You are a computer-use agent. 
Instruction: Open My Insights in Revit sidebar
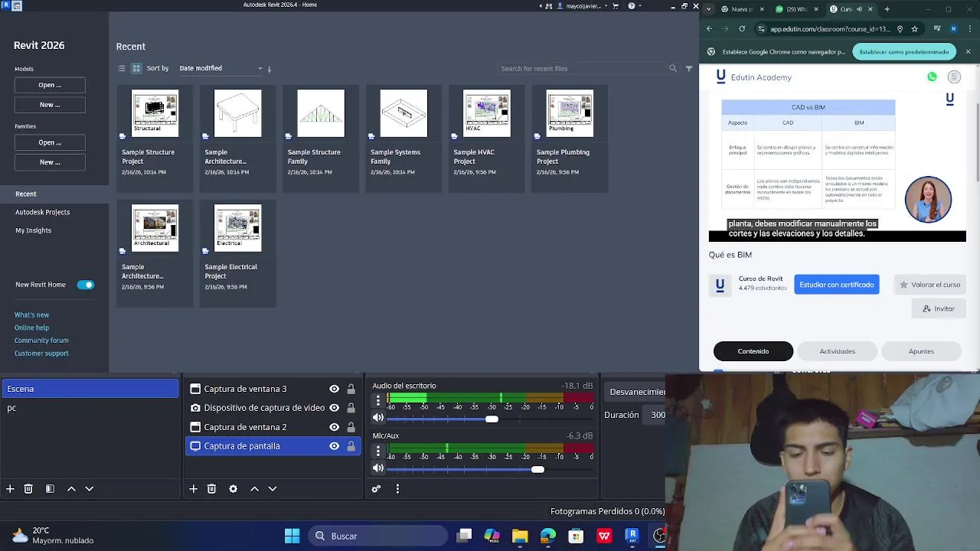coord(34,230)
